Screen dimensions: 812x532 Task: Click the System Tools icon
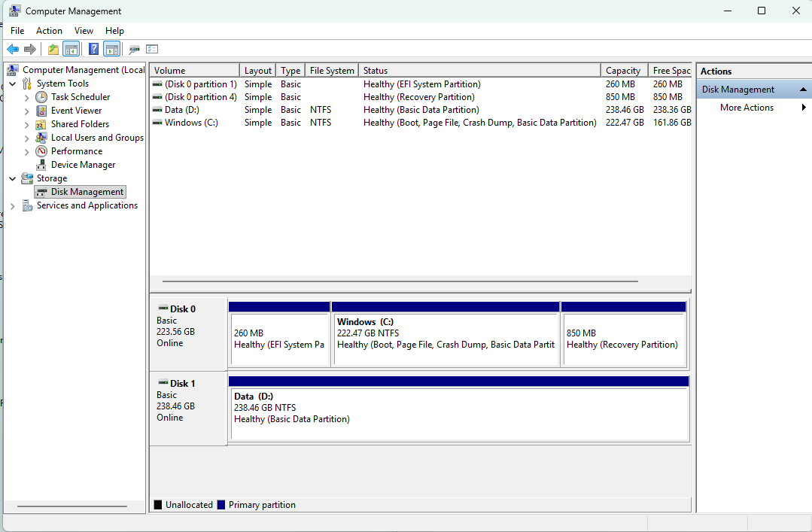click(x=27, y=84)
